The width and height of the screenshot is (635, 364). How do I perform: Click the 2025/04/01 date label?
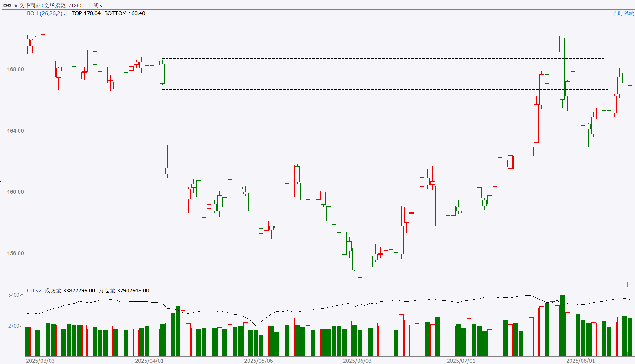click(149, 361)
